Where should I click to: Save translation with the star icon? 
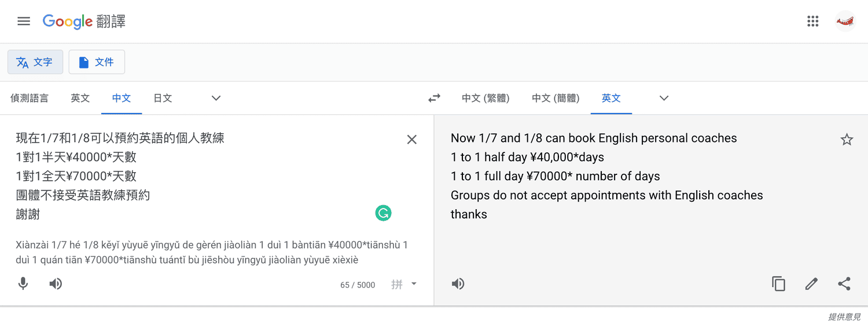click(x=847, y=139)
